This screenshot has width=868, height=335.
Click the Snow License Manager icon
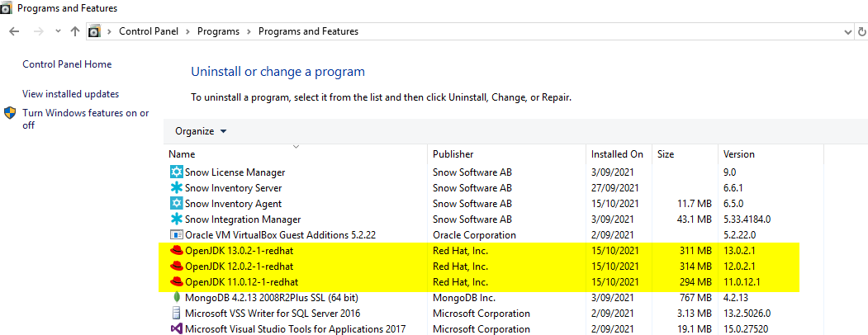(x=176, y=172)
